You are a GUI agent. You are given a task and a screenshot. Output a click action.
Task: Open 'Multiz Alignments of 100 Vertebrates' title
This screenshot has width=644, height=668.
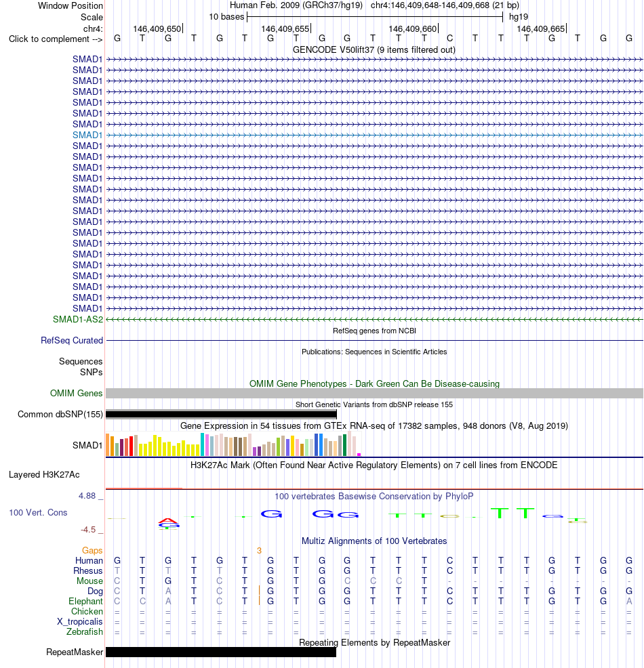pos(374,541)
